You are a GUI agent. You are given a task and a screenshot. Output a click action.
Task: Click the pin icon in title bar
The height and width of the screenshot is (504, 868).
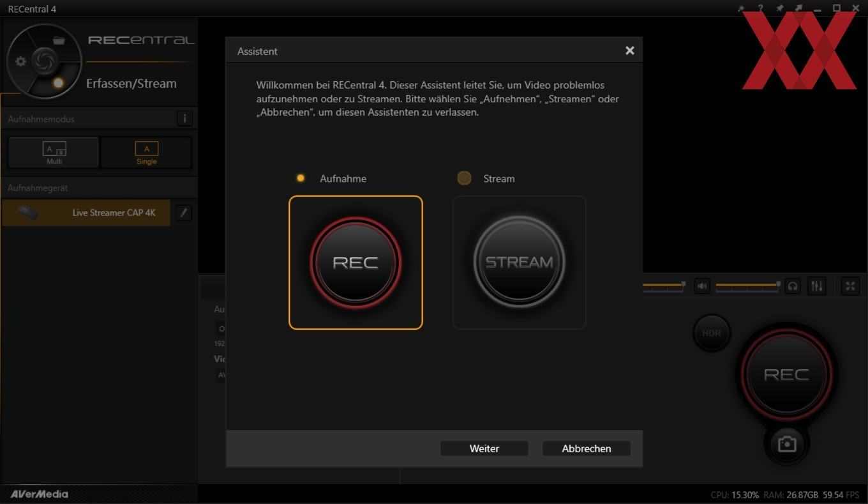click(779, 8)
